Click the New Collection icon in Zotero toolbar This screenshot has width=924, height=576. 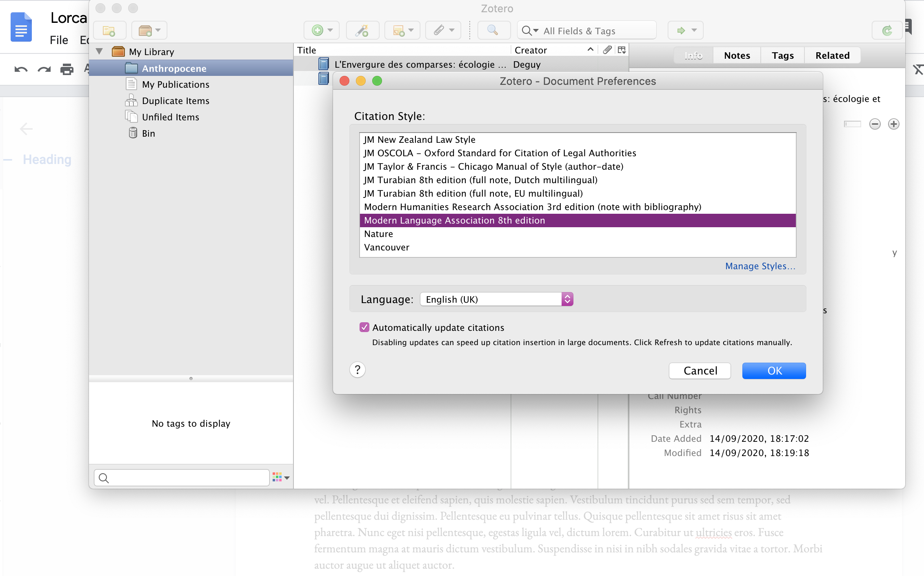click(x=109, y=31)
